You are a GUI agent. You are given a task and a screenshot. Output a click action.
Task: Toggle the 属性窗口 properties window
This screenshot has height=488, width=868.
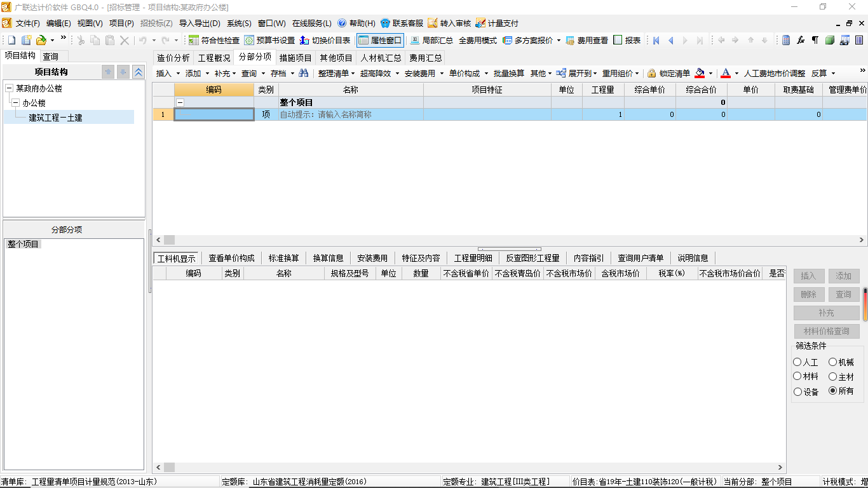(x=380, y=40)
